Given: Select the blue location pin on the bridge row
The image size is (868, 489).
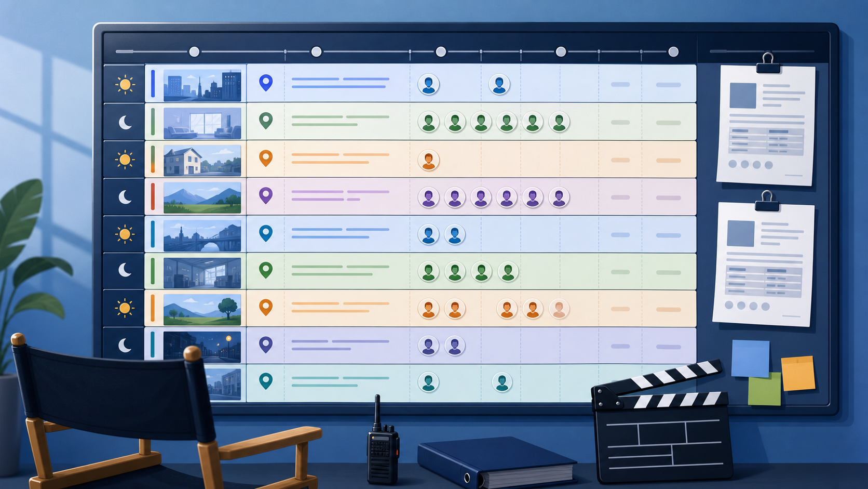Looking at the screenshot, I should pyautogui.click(x=266, y=233).
